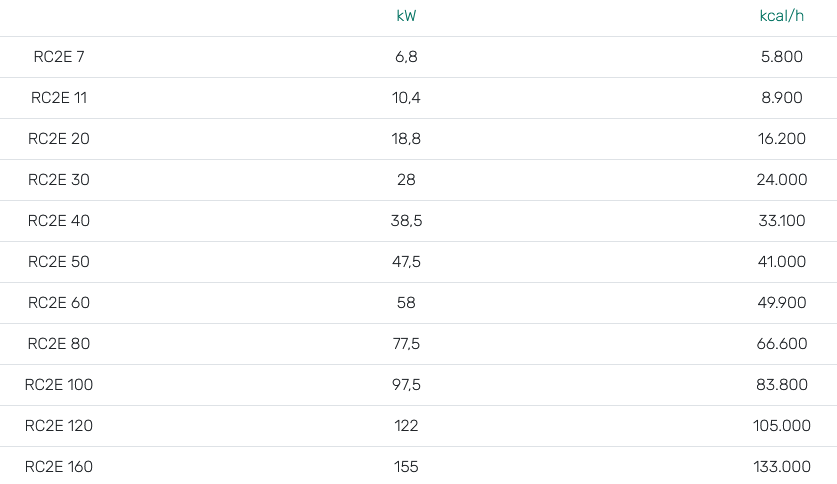Click the kcal/h column header

(781, 16)
